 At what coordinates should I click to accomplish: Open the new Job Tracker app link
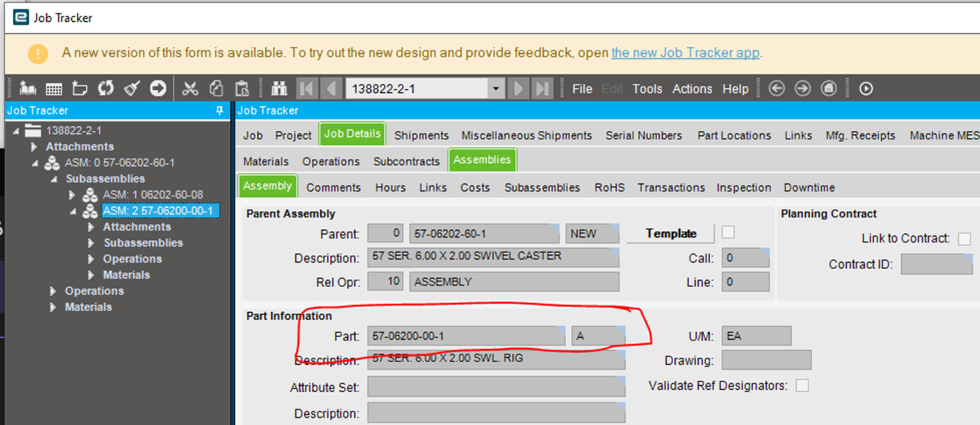[x=685, y=53]
